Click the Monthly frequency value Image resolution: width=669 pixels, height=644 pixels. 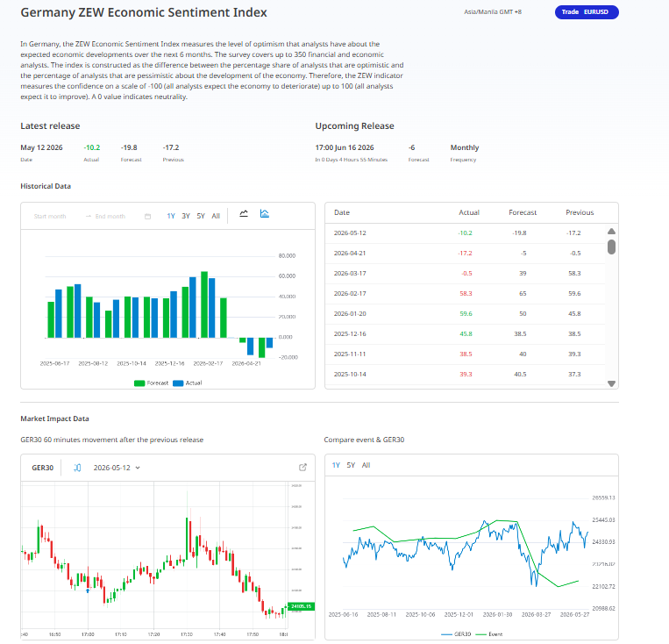[465, 147]
